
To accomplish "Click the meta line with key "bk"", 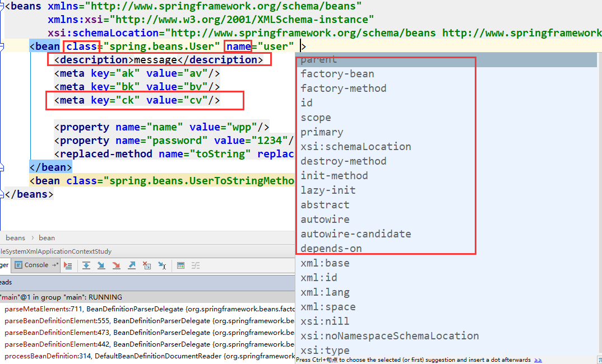I will click(x=137, y=87).
